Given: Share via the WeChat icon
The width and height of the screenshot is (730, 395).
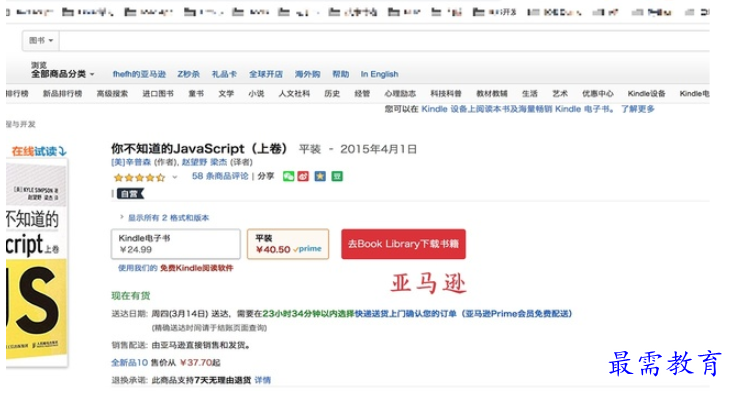Looking at the screenshot, I should click(288, 176).
